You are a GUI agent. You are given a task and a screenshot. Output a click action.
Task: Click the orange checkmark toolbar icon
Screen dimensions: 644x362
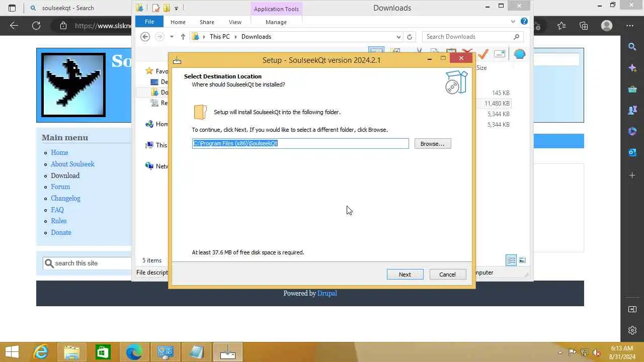click(x=483, y=53)
